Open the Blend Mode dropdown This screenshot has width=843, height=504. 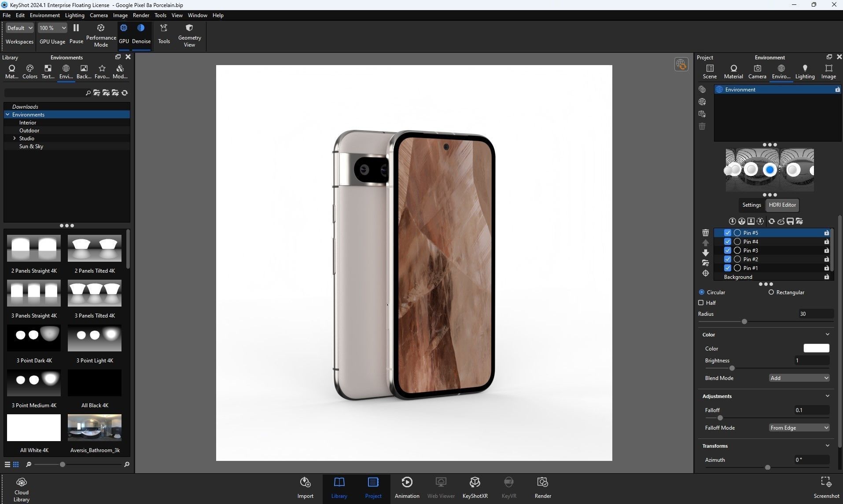[799, 378]
